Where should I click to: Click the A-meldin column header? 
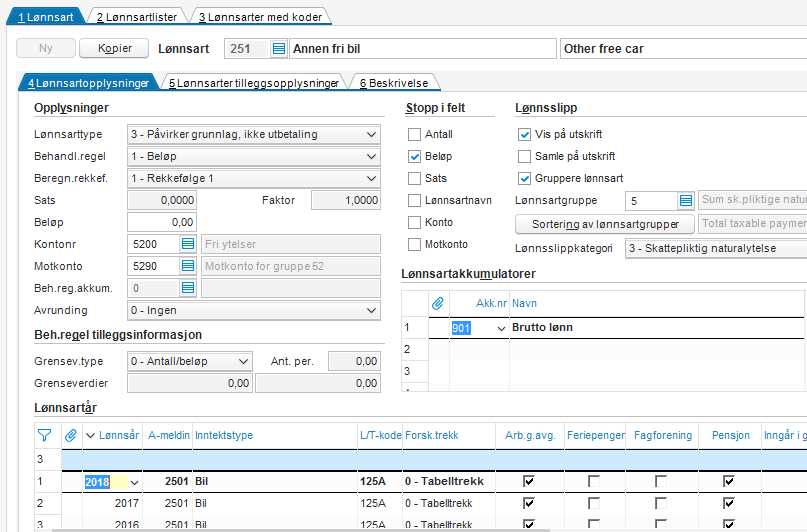point(169,435)
